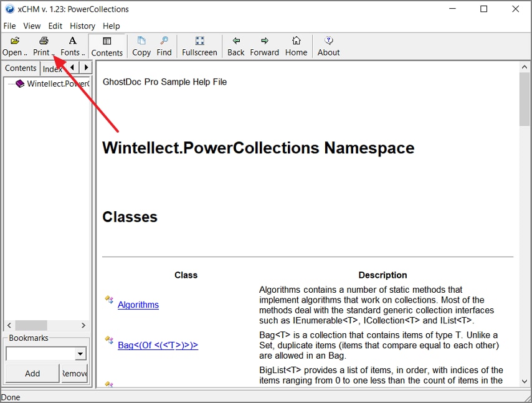Click the tree panel right scroll arrow

[x=83, y=325]
